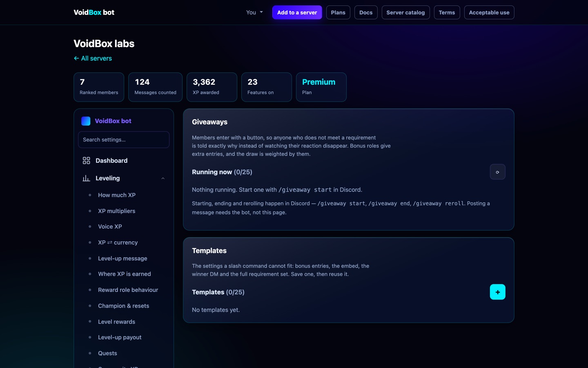The width and height of the screenshot is (588, 368).
Task: Select Level rewards setting
Action: pos(116,322)
